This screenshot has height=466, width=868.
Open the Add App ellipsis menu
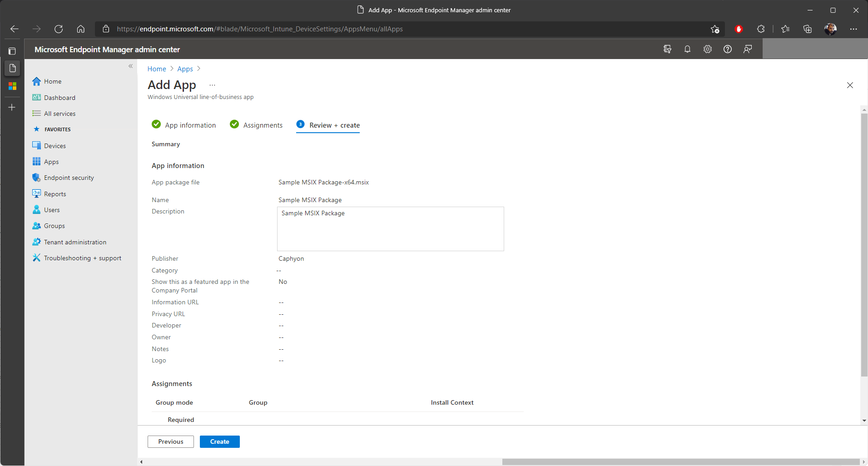coord(212,85)
